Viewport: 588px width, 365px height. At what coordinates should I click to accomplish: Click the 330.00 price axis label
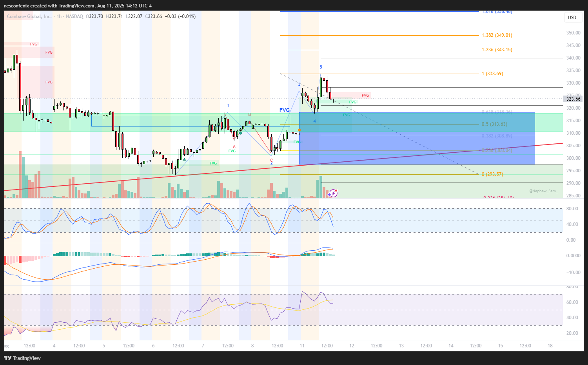[573, 83]
